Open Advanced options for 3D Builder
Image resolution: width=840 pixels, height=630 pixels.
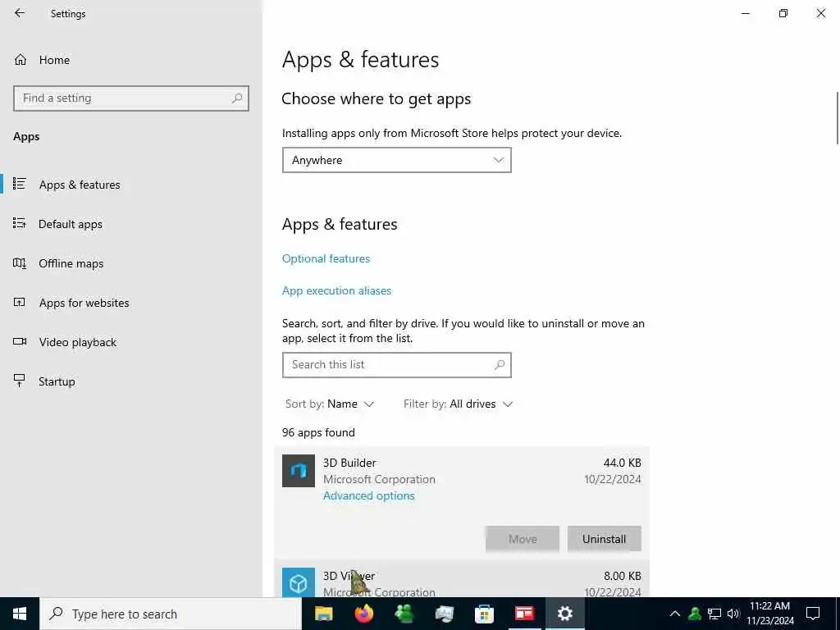[368, 496]
